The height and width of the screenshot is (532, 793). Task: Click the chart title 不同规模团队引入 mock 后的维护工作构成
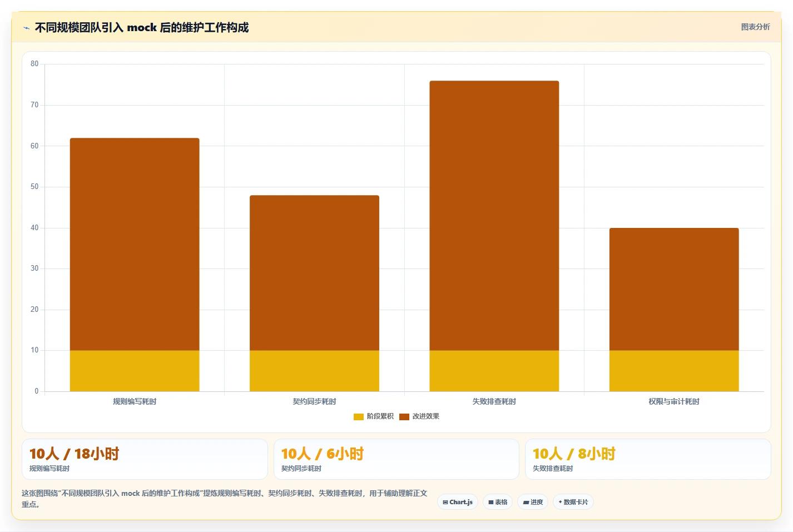[x=142, y=27]
